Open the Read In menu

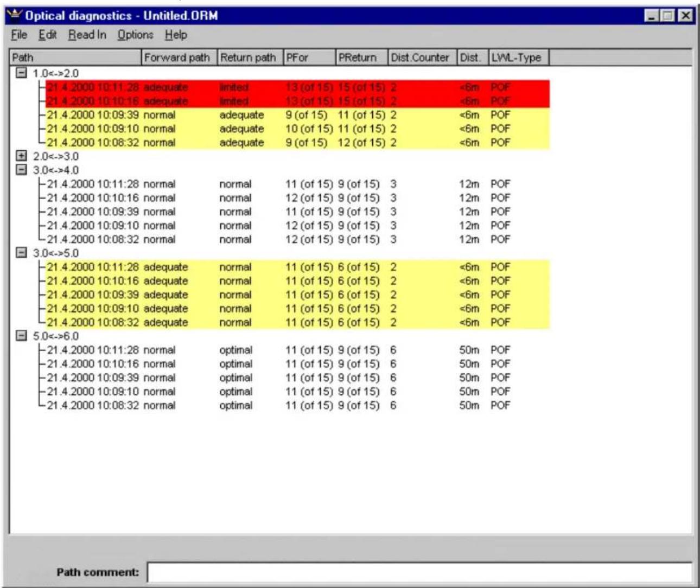pos(87,35)
